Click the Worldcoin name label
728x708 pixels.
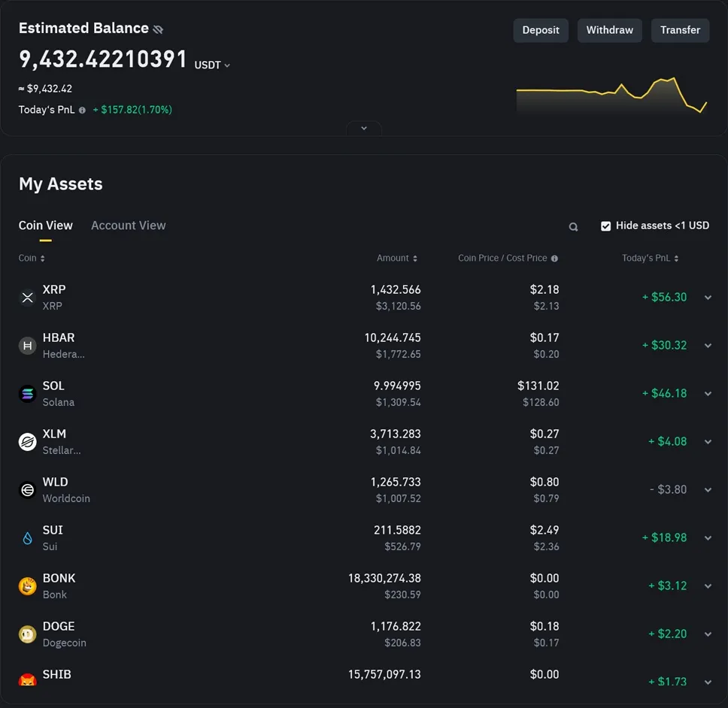[x=66, y=499]
